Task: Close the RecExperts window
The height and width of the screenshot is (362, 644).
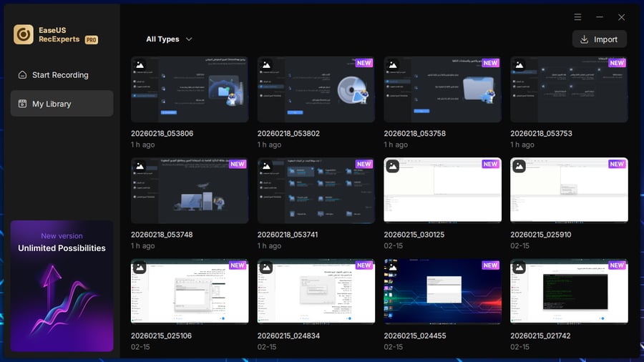Action: [621, 17]
